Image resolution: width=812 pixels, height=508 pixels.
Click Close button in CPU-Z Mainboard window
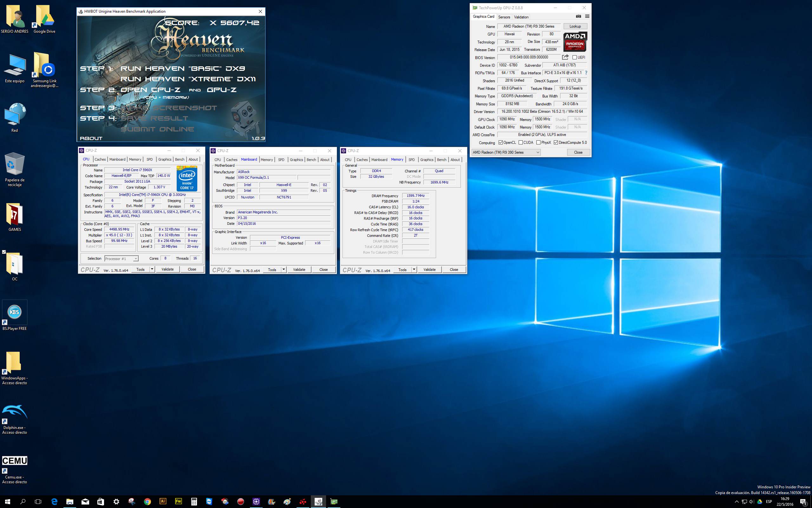coord(324,270)
